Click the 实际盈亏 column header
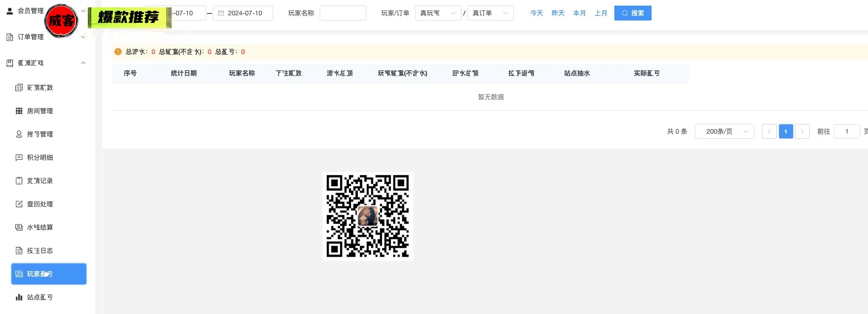The height and width of the screenshot is (314, 868). [647, 73]
